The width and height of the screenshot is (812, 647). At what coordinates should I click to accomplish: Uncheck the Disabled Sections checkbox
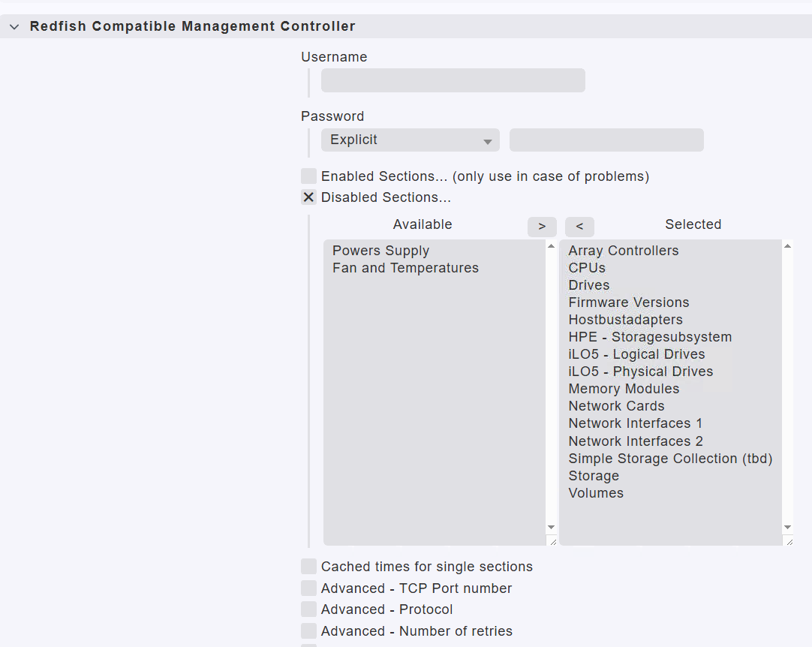[308, 197]
